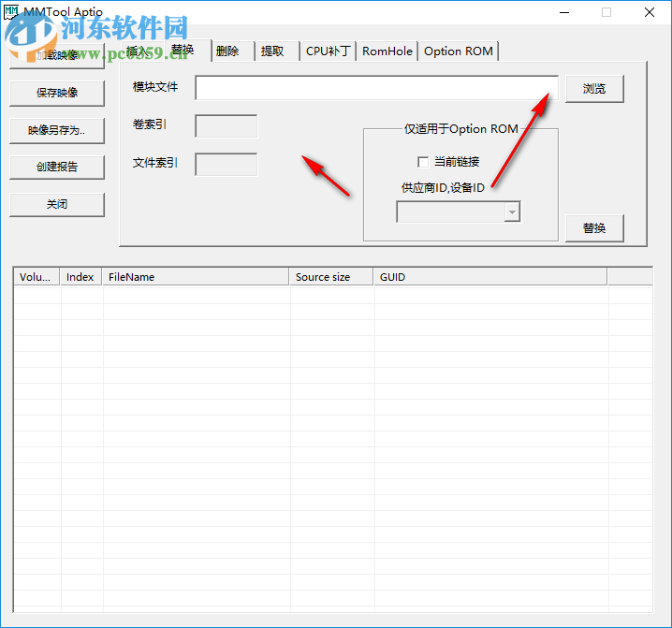Screen dimensions: 672x628
Task: Sort by the GUID column header
Action: click(490, 277)
